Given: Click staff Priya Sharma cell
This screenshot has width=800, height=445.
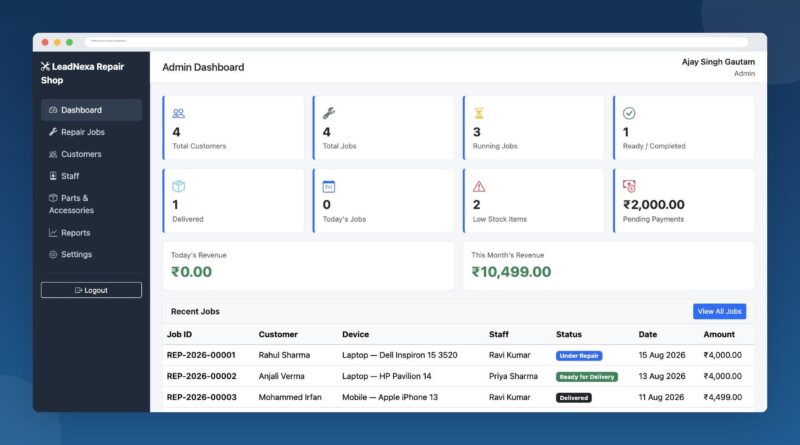Looking at the screenshot, I should point(513,376).
